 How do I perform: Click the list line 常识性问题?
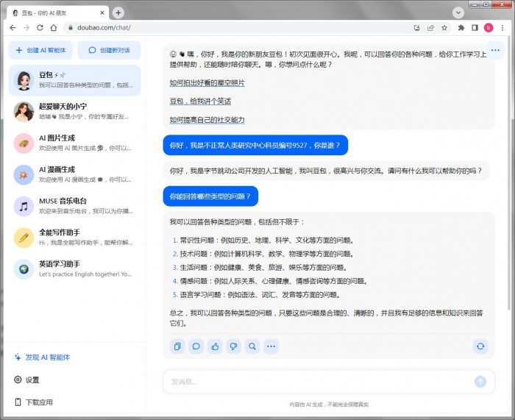(x=263, y=241)
